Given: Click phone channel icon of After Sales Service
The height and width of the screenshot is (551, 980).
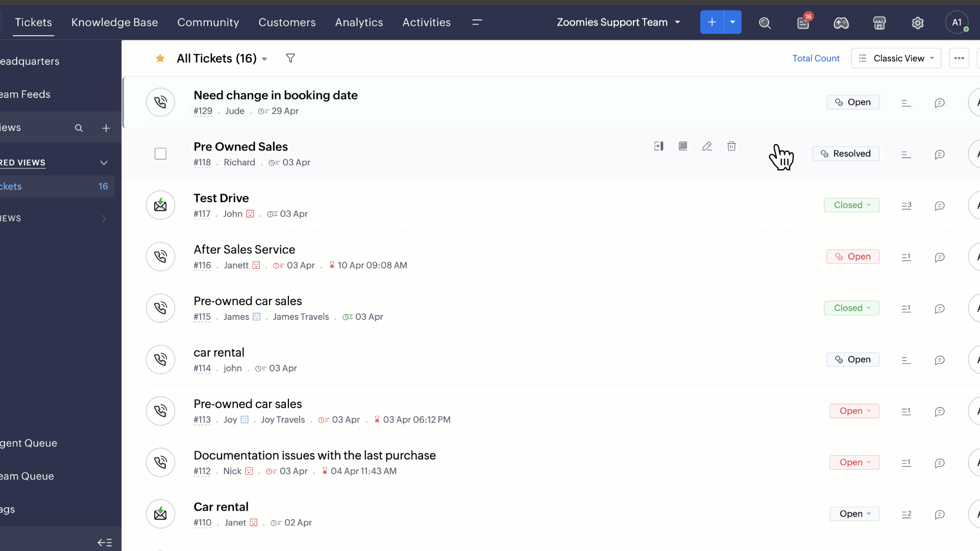Looking at the screenshot, I should click(x=160, y=257).
